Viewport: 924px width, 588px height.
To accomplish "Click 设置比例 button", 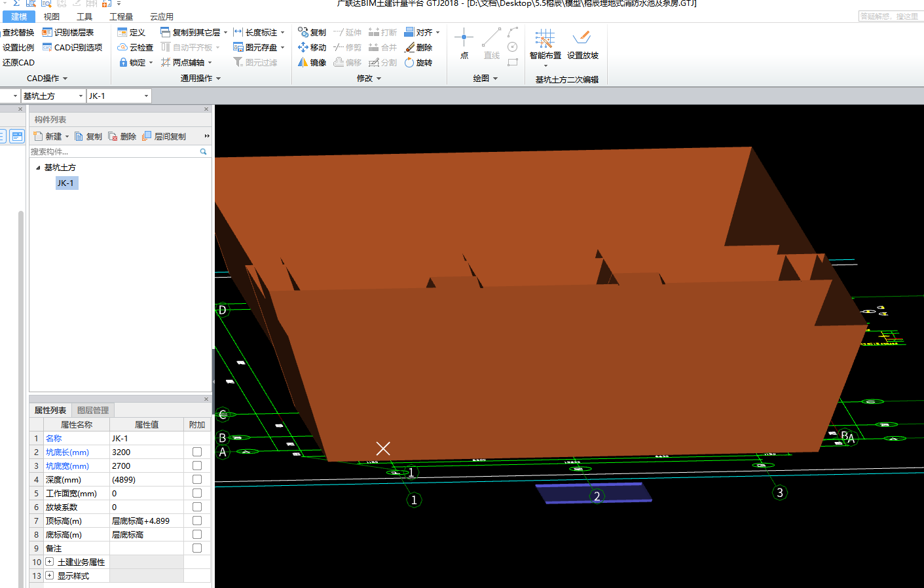I will [18, 47].
